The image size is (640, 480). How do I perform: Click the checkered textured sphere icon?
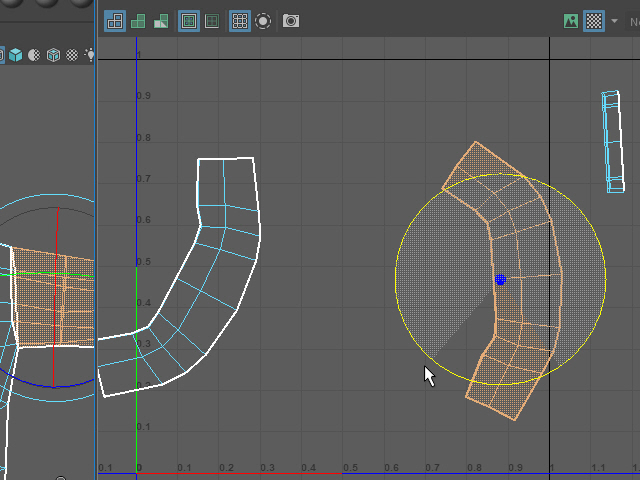72,55
